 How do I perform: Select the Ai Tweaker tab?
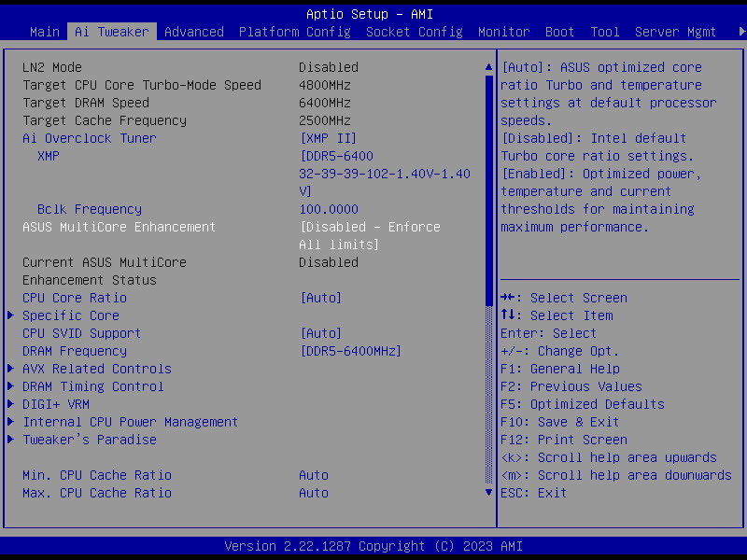[x=112, y=32]
